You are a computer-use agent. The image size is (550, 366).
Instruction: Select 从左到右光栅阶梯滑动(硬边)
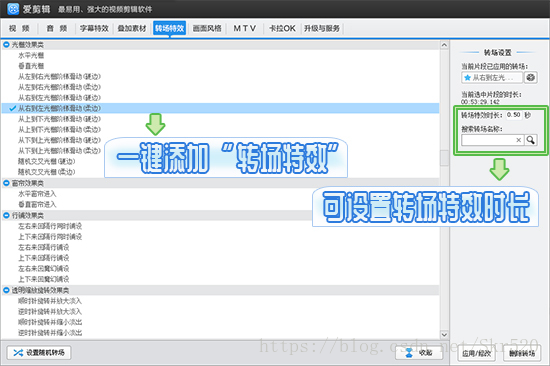(59, 76)
